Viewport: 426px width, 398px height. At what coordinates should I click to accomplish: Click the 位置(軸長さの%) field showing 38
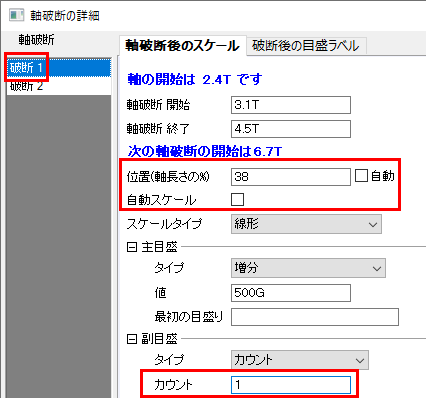[x=291, y=177]
